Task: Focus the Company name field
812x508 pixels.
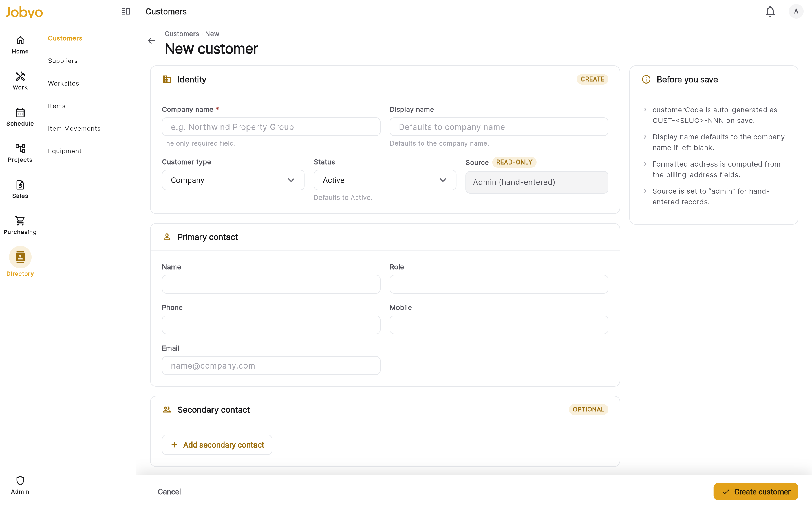Action: click(271, 127)
